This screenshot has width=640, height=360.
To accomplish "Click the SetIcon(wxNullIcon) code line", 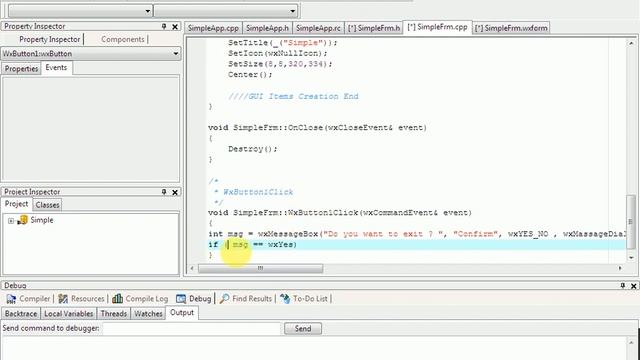I will click(278, 53).
